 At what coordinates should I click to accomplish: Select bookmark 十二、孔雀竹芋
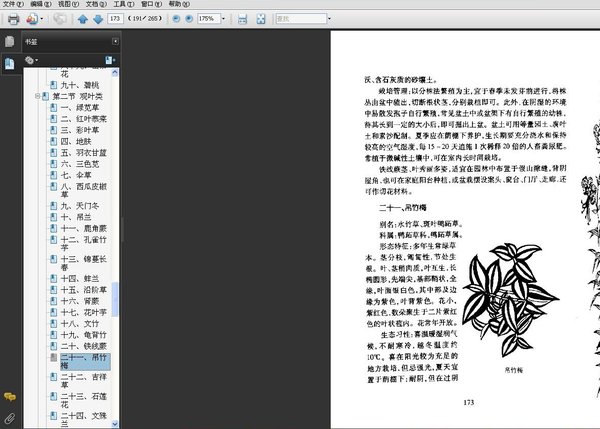click(x=83, y=243)
